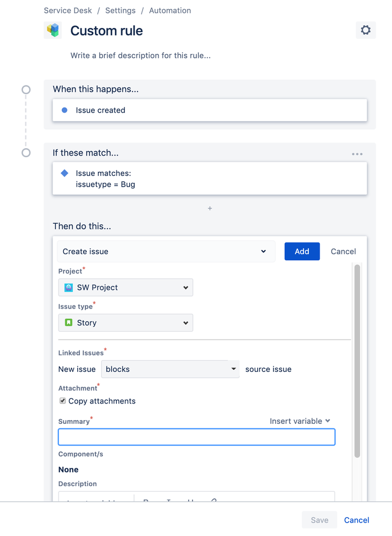Image resolution: width=392 pixels, height=536 pixels.
Task: Click the plus icon to add a rule component
Action: point(210,208)
